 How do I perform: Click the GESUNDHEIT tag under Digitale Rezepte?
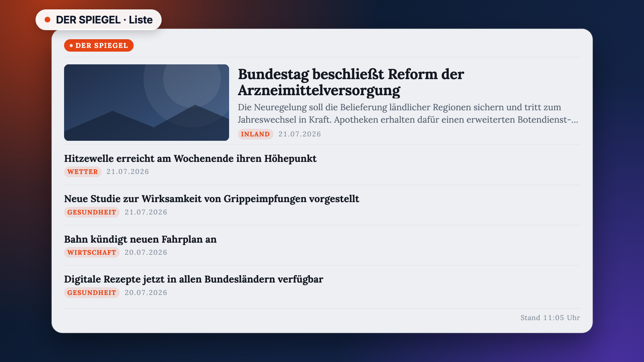pos(92,293)
